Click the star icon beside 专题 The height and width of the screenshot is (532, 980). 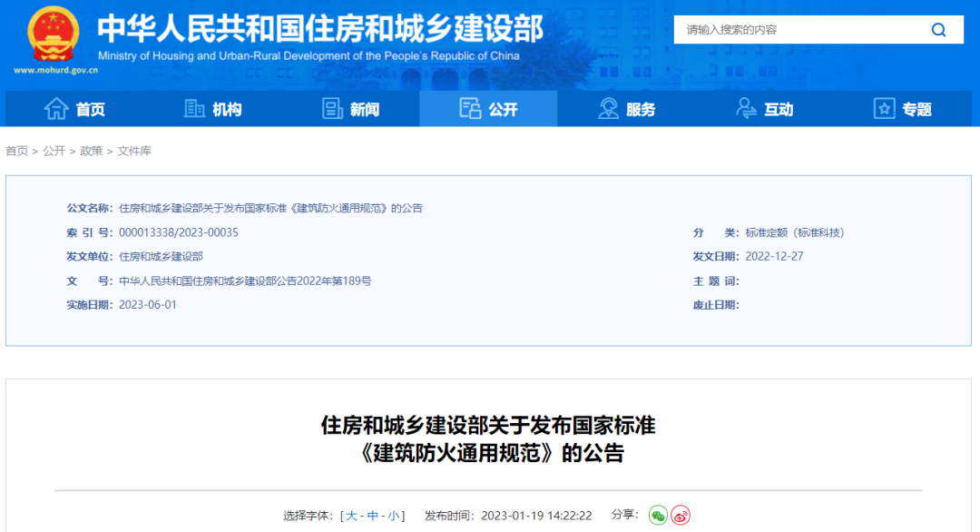(x=884, y=109)
